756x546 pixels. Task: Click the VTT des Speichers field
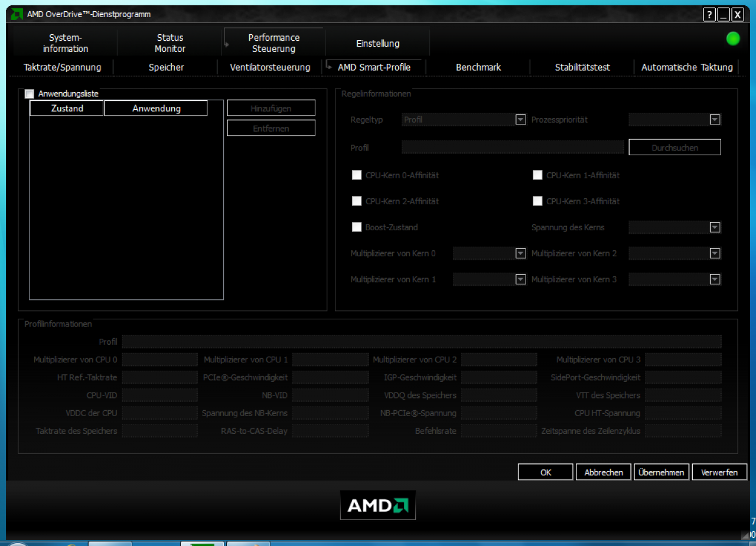683,395
